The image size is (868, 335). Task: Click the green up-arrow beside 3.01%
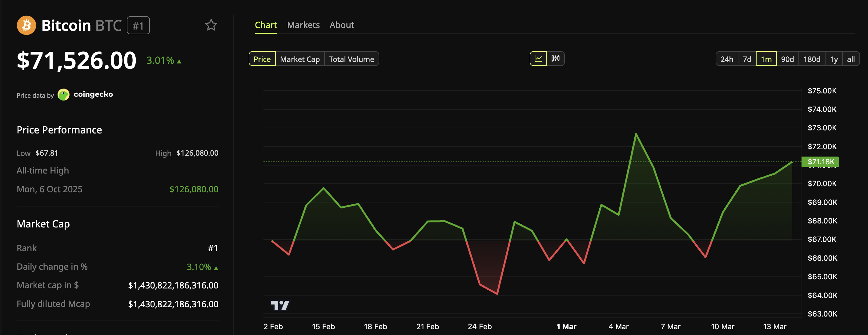179,61
